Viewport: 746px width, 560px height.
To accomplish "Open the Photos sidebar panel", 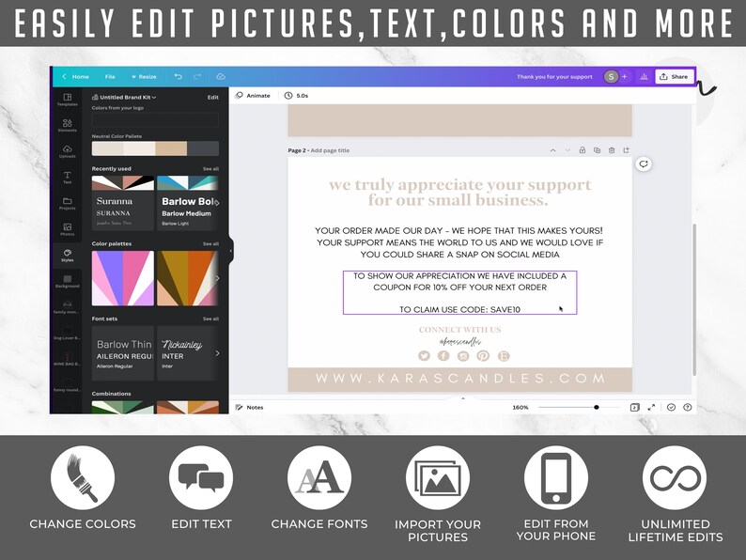I will click(67, 229).
